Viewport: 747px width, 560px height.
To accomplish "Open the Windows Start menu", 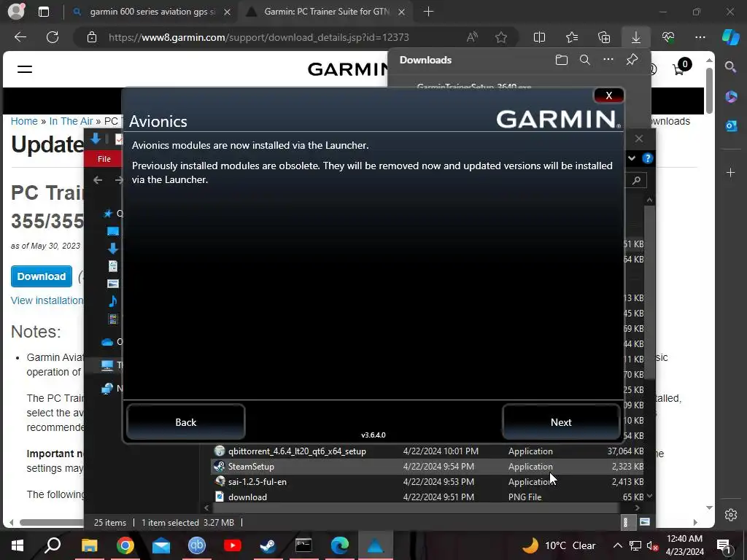I will tap(18, 545).
